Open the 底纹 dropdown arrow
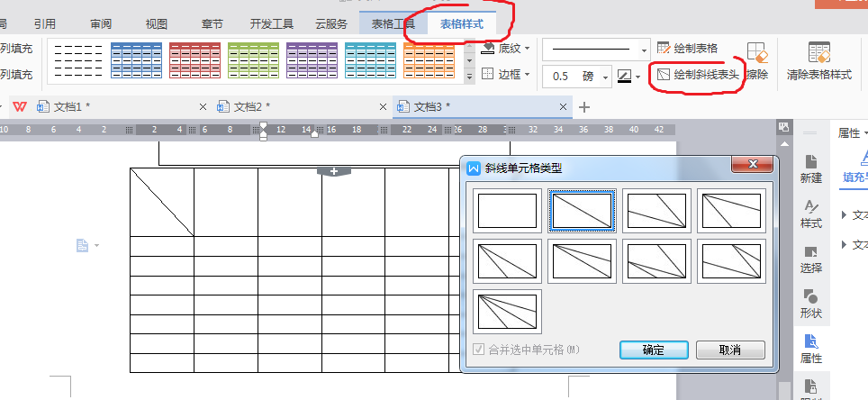Viewport: 868px width, 400px height. coord(527,49)
